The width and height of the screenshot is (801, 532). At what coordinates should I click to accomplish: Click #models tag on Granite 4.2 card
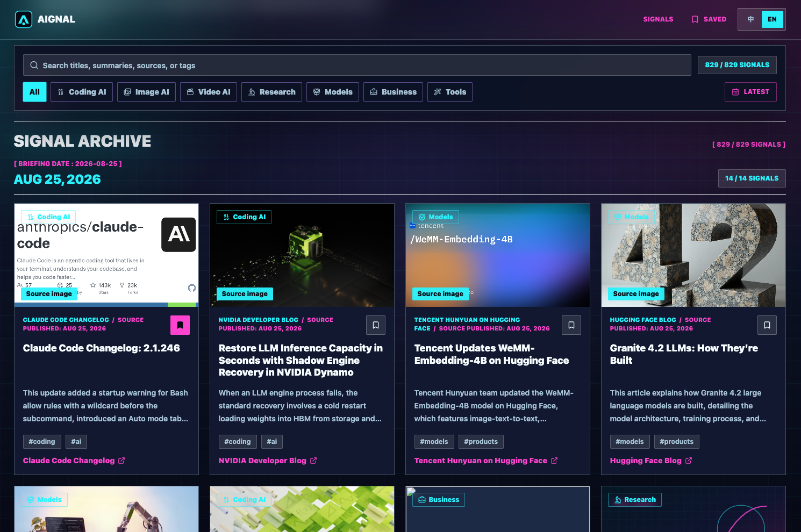point(630,442)
